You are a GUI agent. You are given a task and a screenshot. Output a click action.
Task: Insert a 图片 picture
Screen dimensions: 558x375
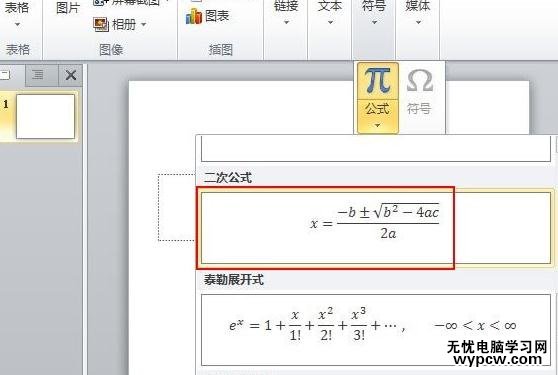tap(68, 8)
